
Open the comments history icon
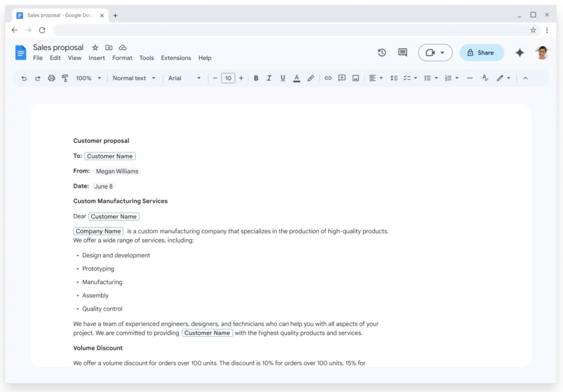click(402, 53)
